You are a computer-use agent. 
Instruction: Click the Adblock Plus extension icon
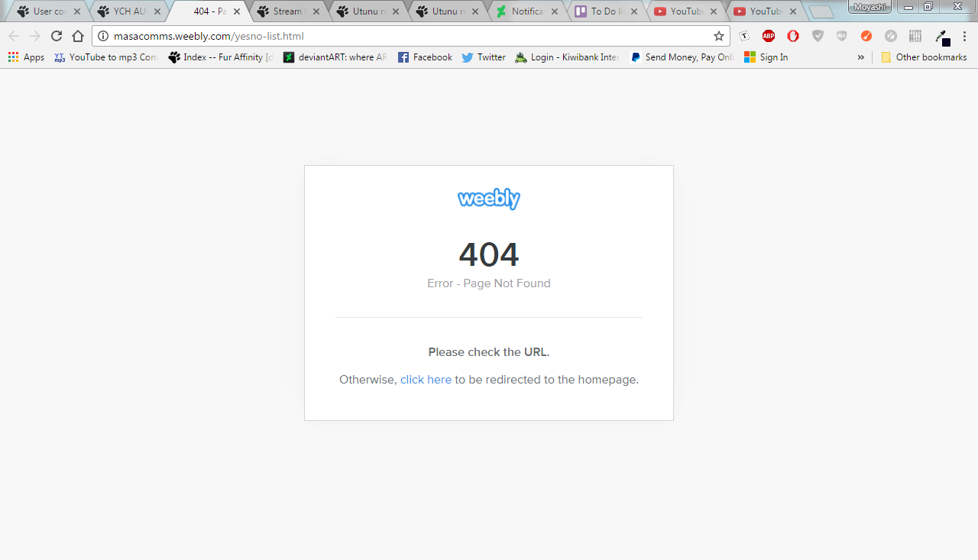(x=769, y=36)
